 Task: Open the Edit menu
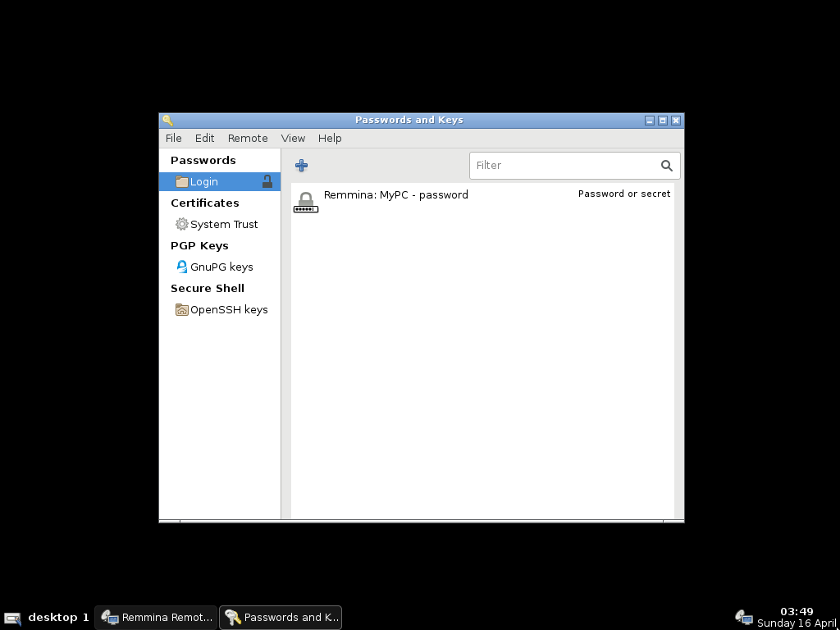point(204,138)
